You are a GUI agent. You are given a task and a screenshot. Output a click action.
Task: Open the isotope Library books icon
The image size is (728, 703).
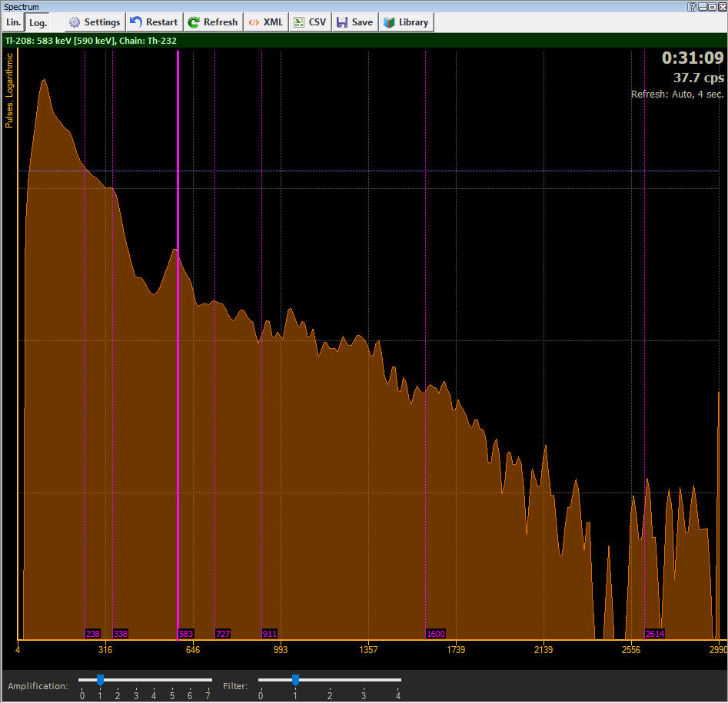pyautogui.click(x=389, y=22)
